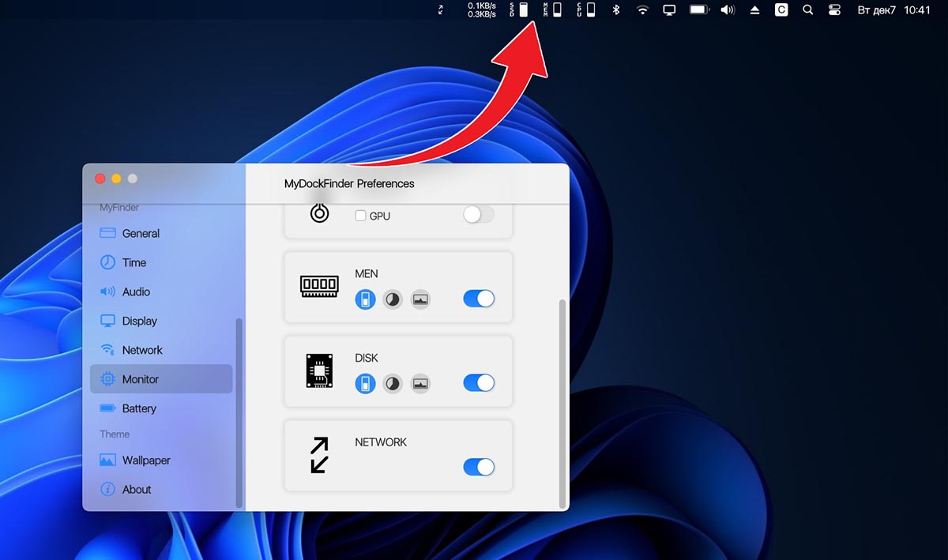Screen dimensions: 948x560
Task: Open Spotlight search magnifier icon
Action: 807,10
